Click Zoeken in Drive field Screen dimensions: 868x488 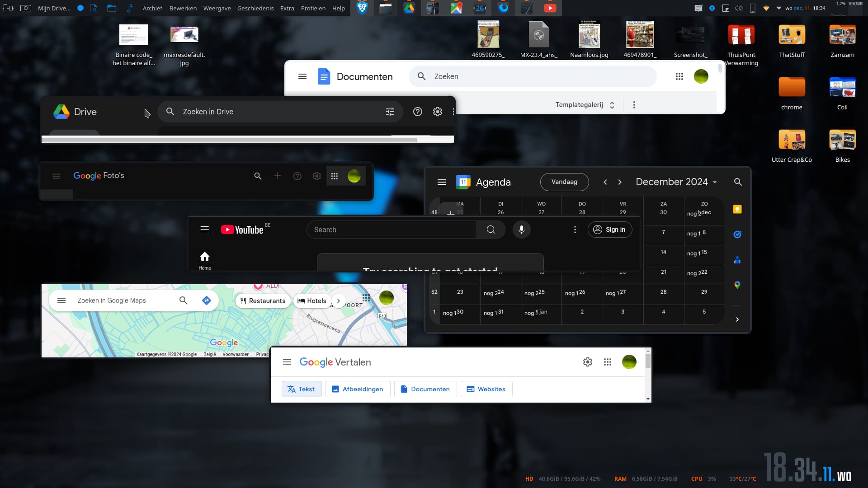[x=280, y=112]
